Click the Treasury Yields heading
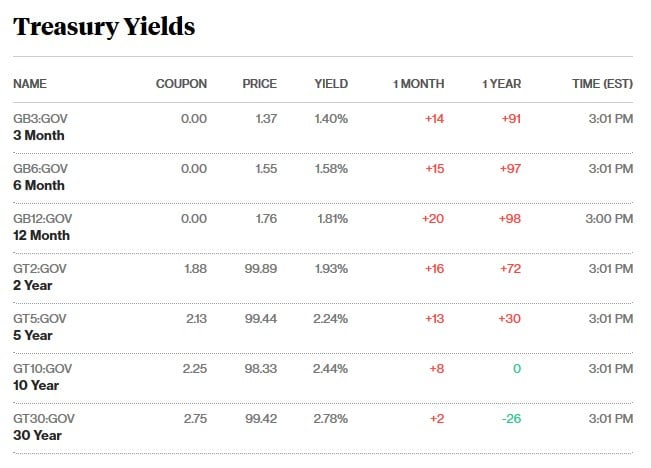The height and width of the screenshot is (468, 651). point(104,27)
